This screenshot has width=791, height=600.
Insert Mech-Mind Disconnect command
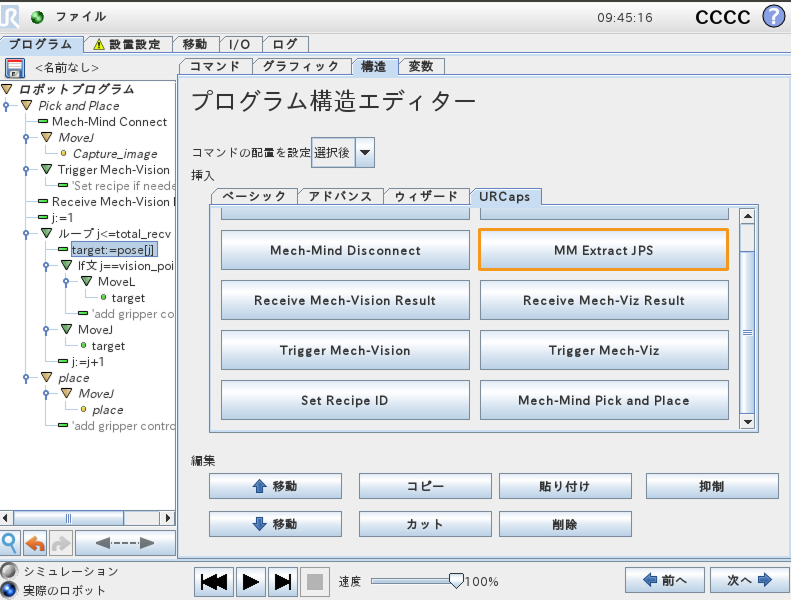[345, 250]
